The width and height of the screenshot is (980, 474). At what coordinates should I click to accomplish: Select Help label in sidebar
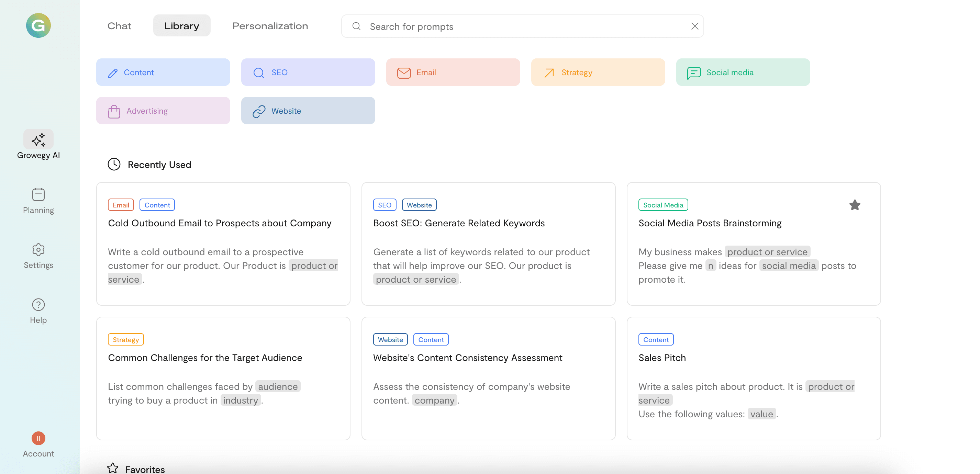[38, 320]
